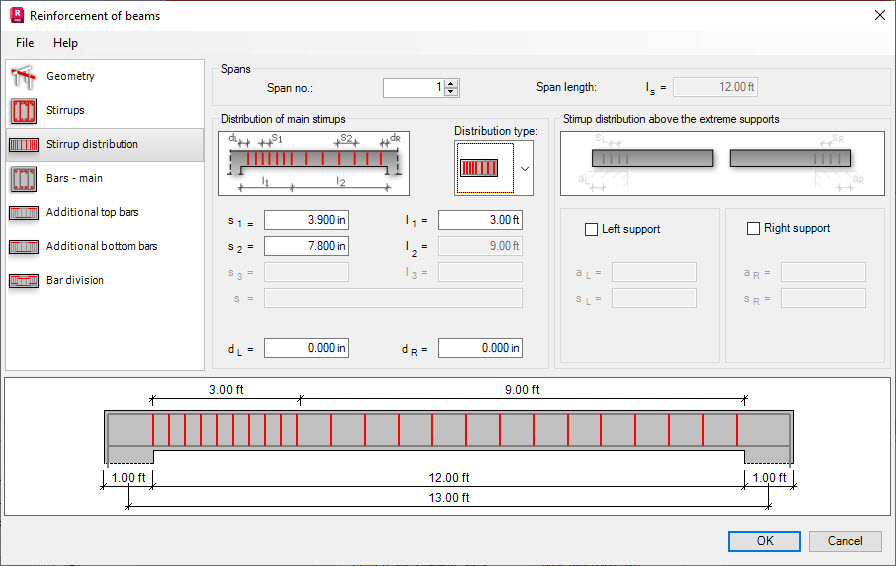Screen dimensions: 896x566
Task: Click the selected distribution type thumbnail
Action: click(485, 168)
